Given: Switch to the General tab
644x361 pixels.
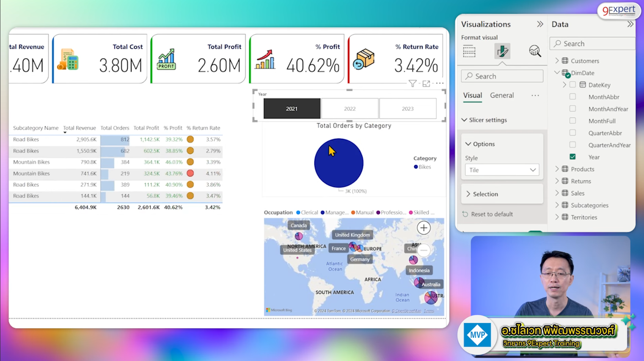Looking at the screenshot, I should pos(502,95).
